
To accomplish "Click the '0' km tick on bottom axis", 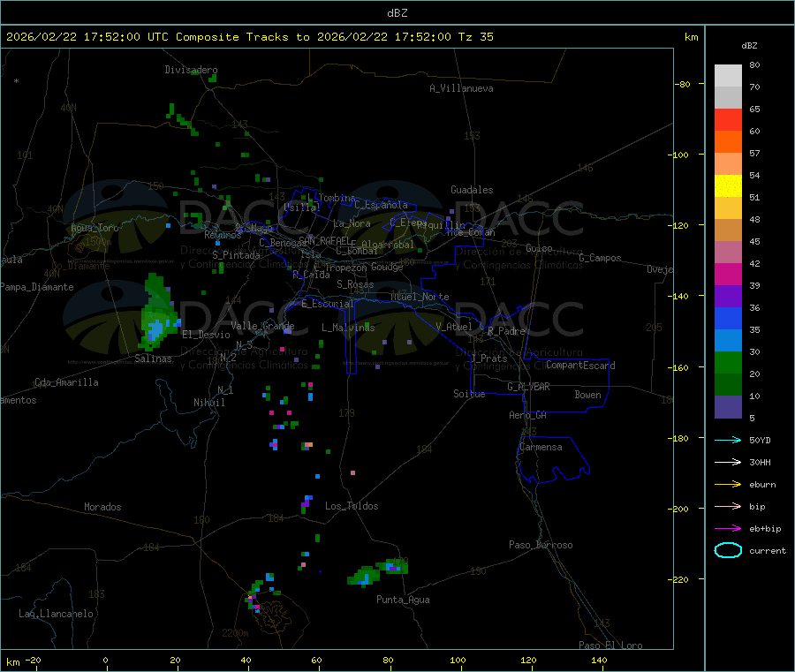I will point(105,660).
